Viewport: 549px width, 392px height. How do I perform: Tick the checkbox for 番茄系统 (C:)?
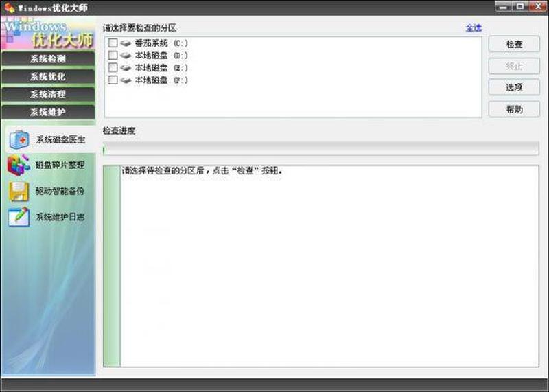113,43
